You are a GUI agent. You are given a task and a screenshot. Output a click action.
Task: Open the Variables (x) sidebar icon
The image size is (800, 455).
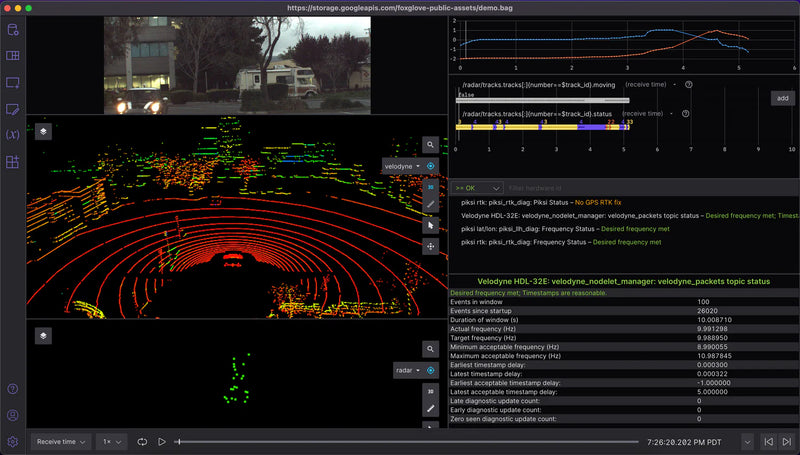pos(13,135)
